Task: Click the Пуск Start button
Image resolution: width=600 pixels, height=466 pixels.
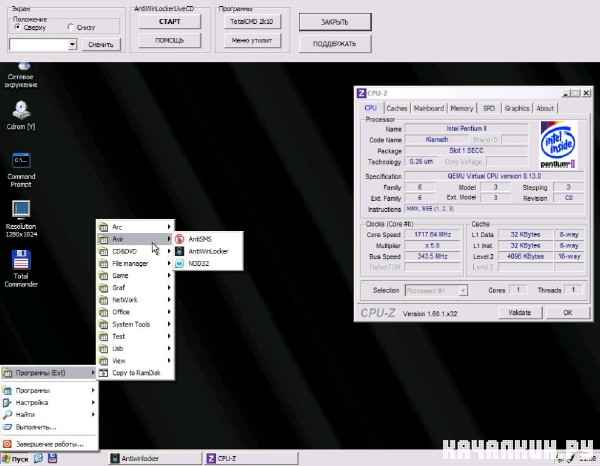Action: [x=15, y=458]
